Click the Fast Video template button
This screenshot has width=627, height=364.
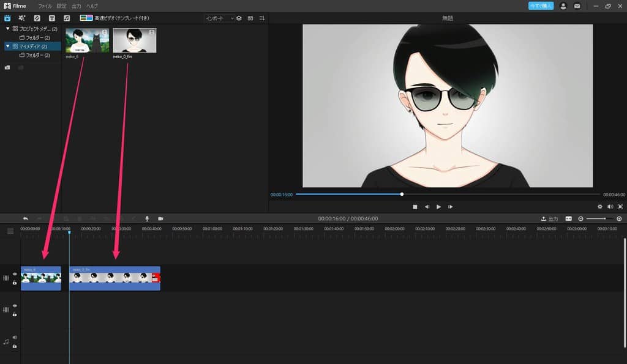coord(115,18)
